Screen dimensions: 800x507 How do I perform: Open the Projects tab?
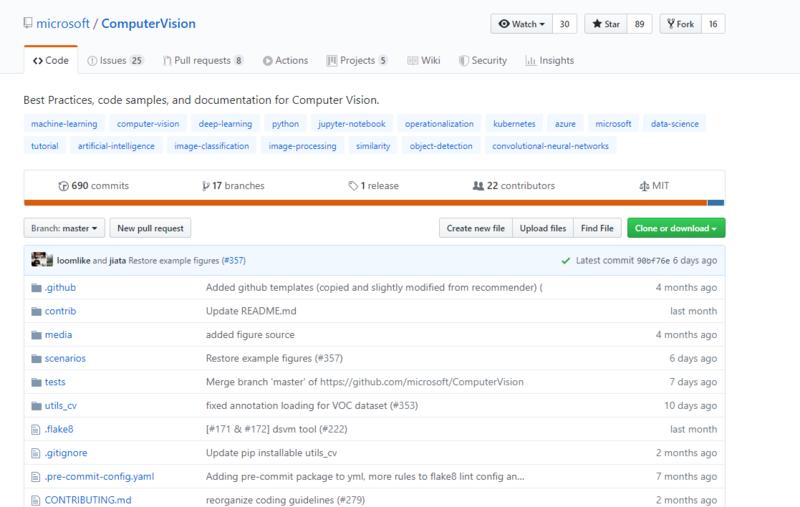tap(357, 60)
